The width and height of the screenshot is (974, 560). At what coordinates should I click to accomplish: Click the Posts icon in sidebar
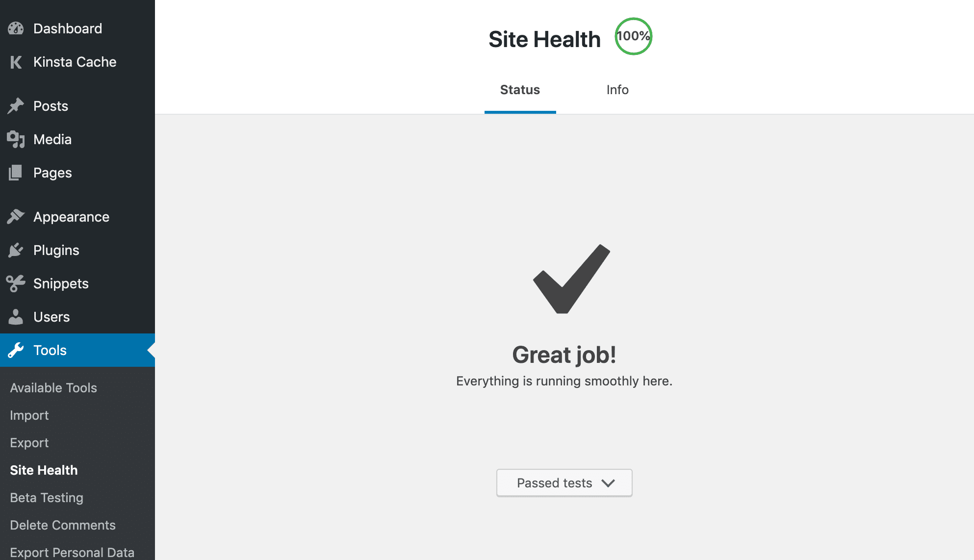[x=16, y=106]
